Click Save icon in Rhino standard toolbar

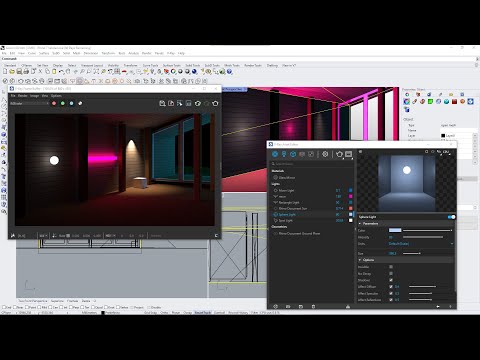[x=19, y=71]
